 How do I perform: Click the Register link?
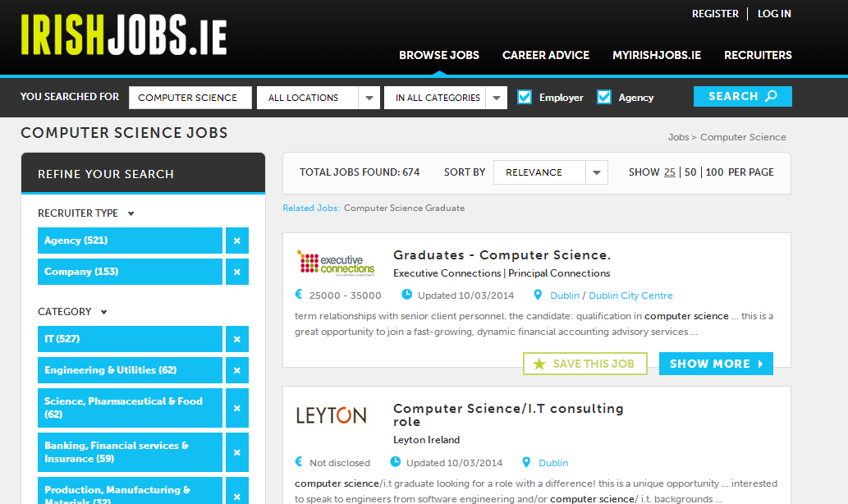pos(715,13)
